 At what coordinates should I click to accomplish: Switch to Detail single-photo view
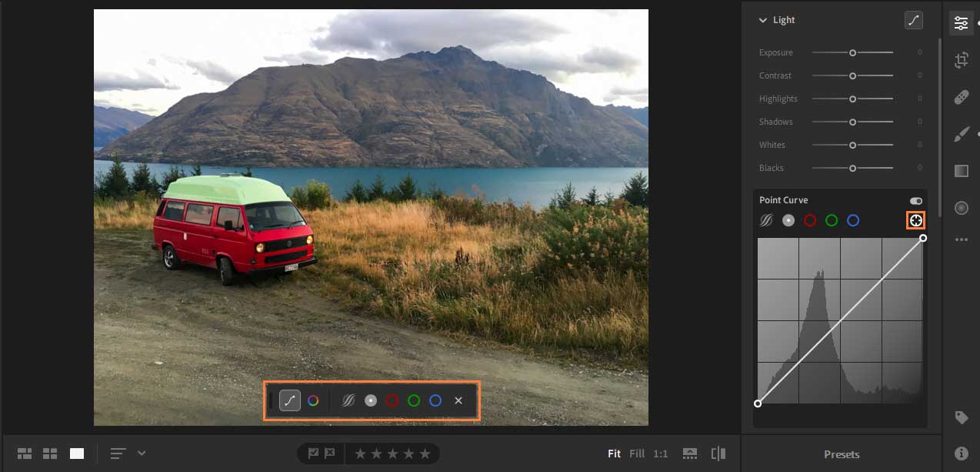click(77, 454)
